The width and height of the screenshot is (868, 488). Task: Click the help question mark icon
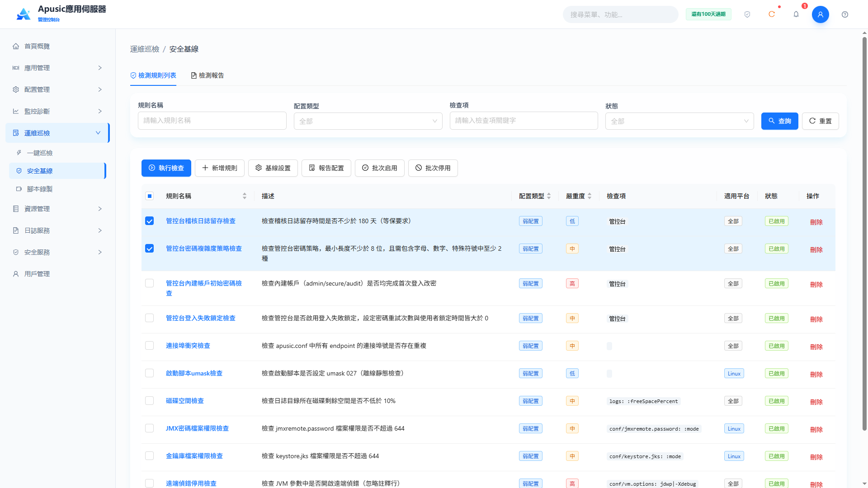point(845,14)
